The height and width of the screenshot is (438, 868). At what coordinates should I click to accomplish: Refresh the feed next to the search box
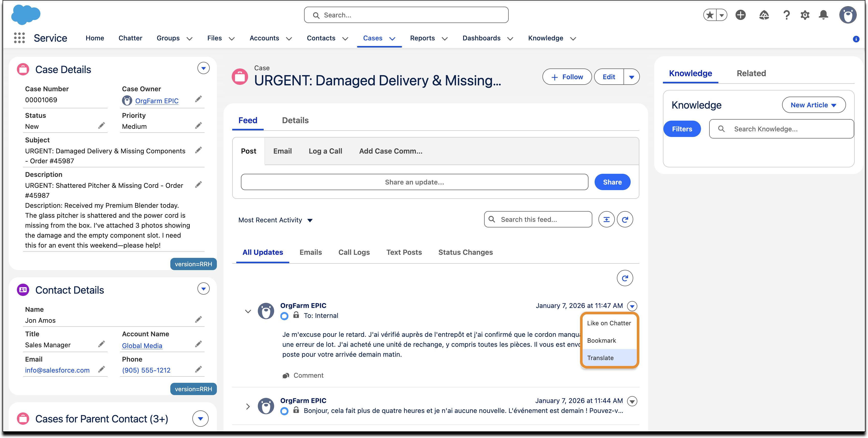[x=625, y=220]
